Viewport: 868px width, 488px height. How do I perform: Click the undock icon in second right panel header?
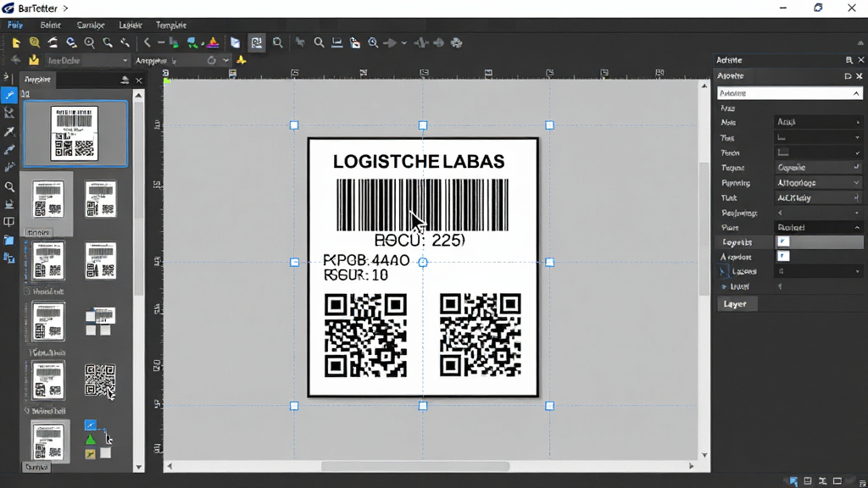pos(848,75)
